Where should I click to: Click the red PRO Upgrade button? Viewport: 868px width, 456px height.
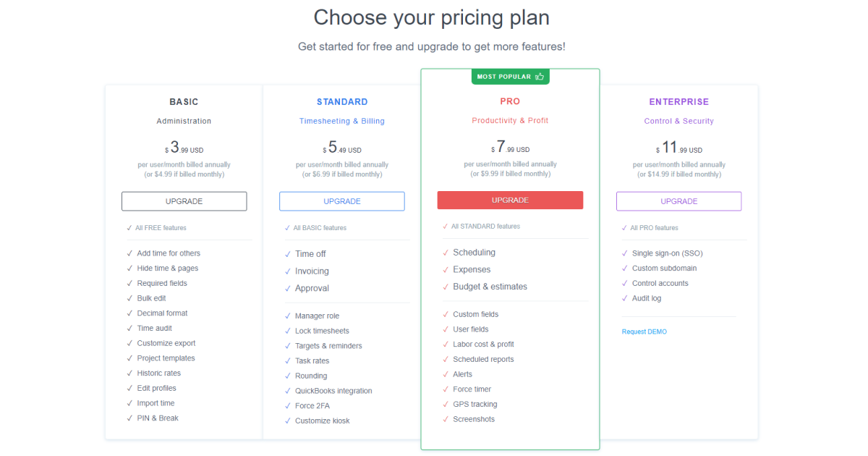click(x=510, y=200)
